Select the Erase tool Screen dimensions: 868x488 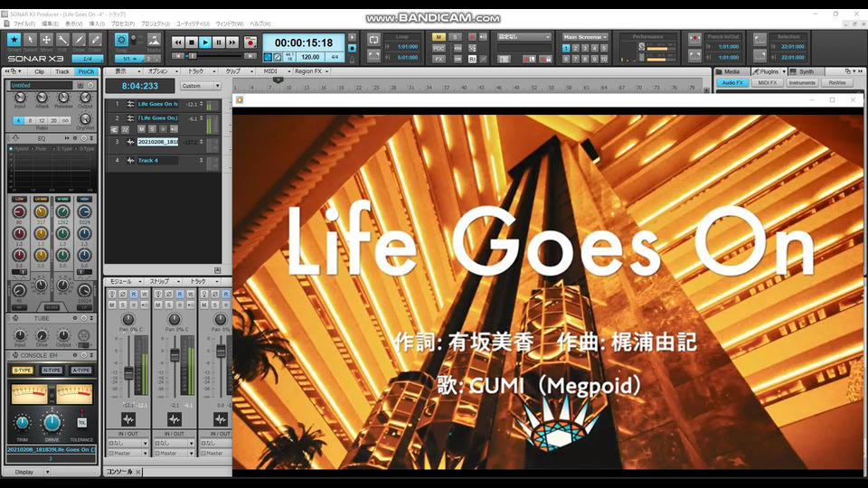(x=95, y=40)
